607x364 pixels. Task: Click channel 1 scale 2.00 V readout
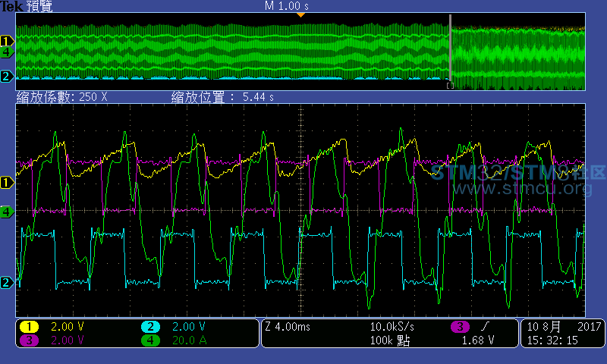point(68,327)
